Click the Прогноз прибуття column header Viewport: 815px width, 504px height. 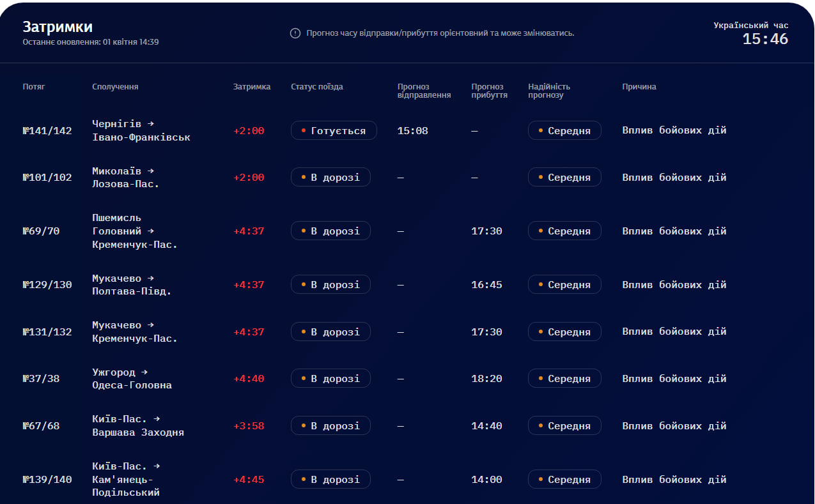pyautogui.click(x=490, y=91)
